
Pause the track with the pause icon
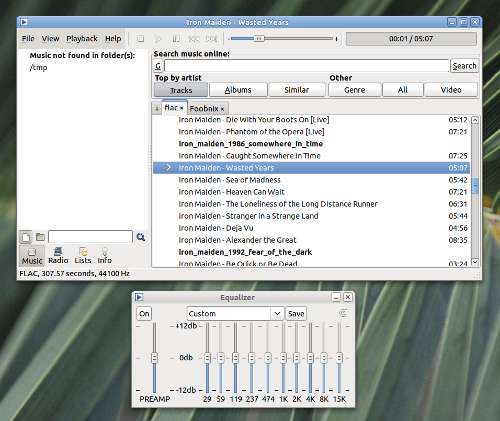(x=176, y=39)
